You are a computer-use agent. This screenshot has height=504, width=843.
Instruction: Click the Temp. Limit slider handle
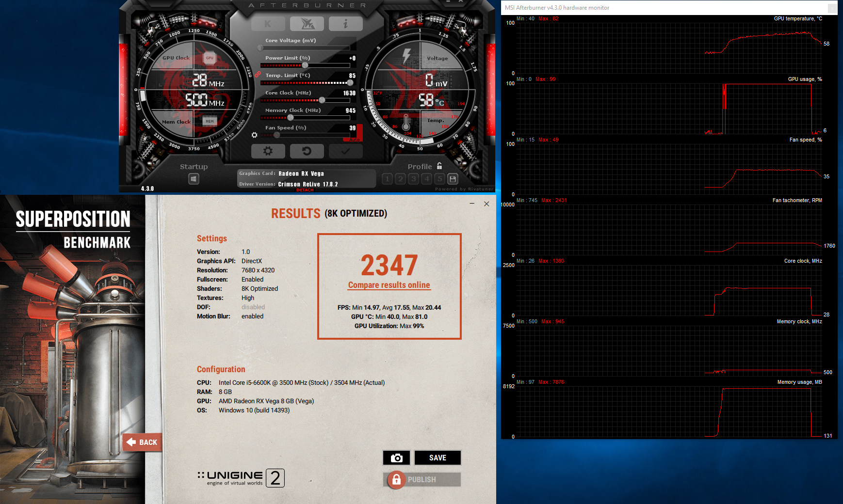pyautogui.click(x=350, y=82)
